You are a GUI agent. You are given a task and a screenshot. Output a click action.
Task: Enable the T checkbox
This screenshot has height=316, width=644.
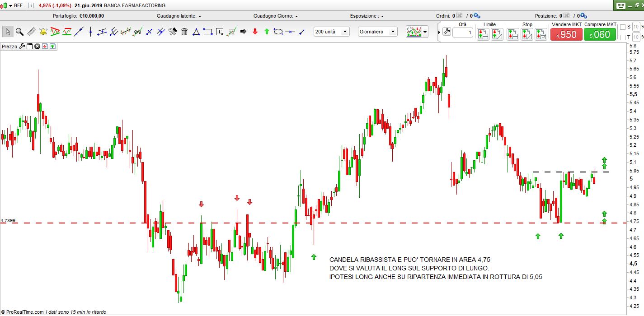pyautogui.click(x=623, y=37)
